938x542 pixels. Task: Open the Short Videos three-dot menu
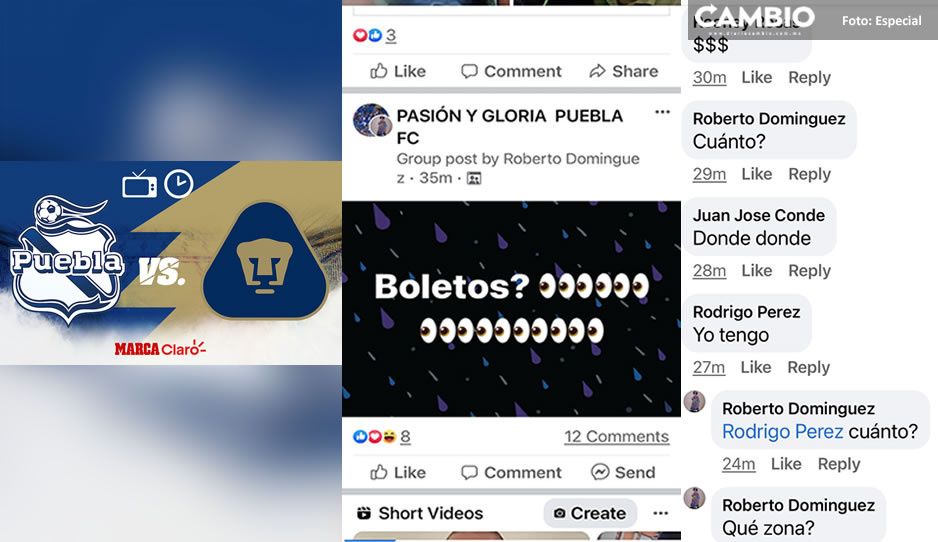tap(660, 513)
